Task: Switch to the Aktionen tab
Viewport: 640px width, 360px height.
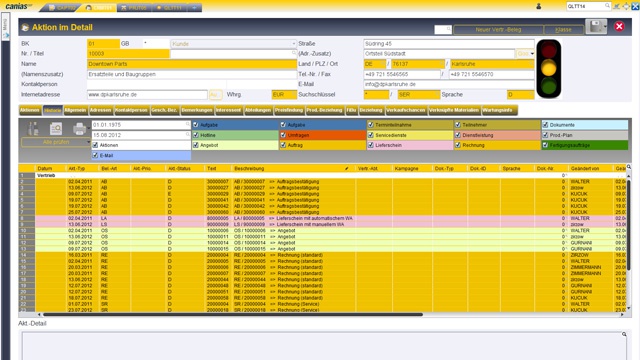Action: pos(30,110)
